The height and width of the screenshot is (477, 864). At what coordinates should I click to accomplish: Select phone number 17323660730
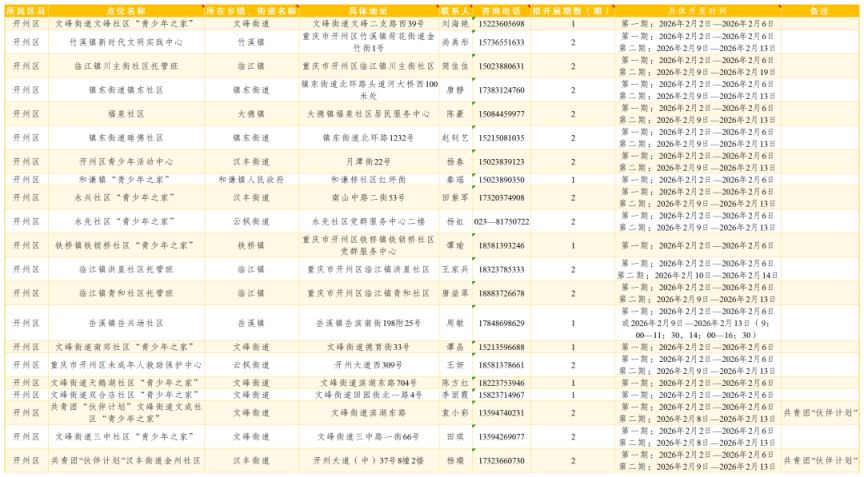(501, 460)
